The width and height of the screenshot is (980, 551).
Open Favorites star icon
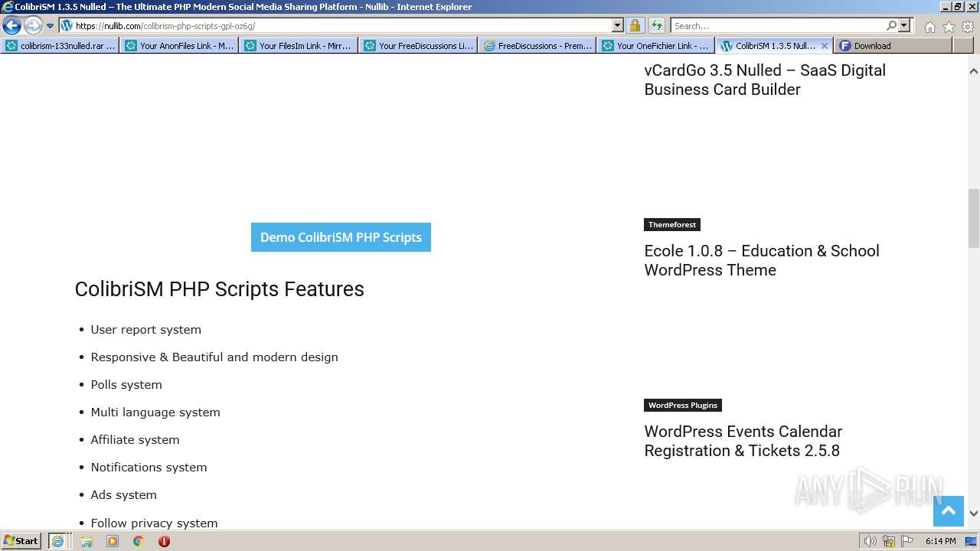click(x=949, y=27)
